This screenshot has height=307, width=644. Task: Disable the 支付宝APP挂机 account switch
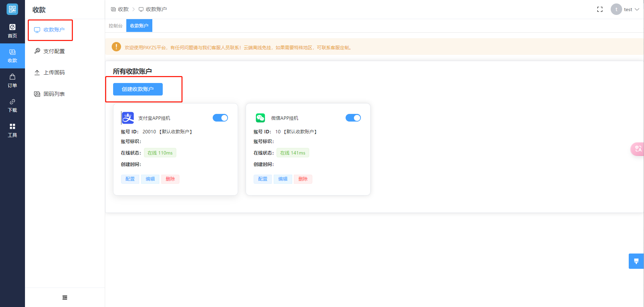click(220, 118)
